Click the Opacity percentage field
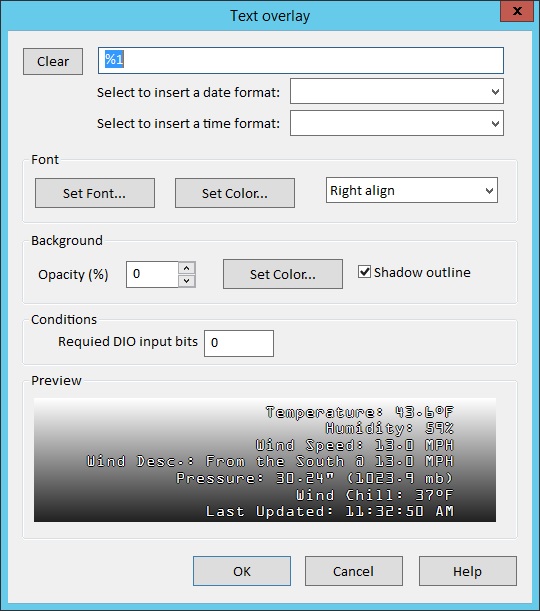 point(152,274)
